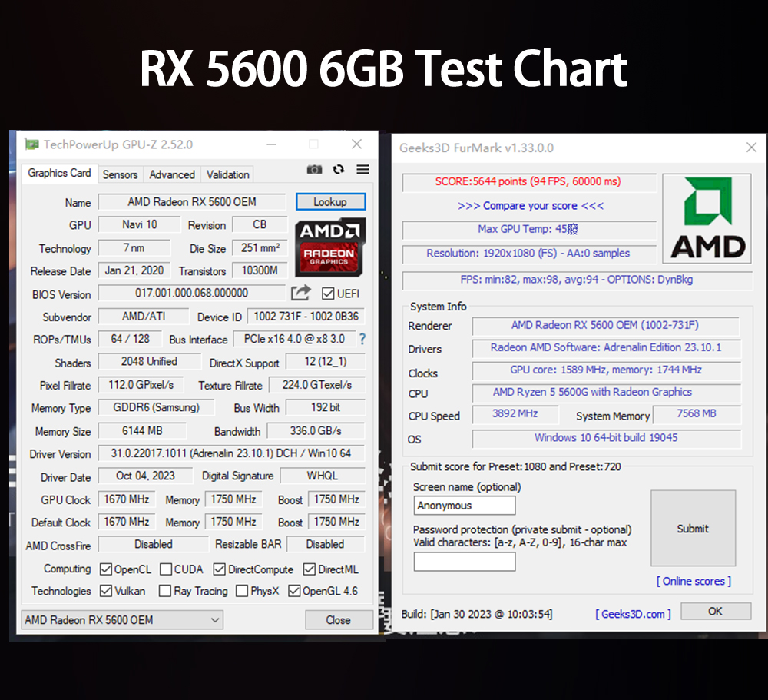The height and width of the screenshot is (700, 768).
Task: Click the WHQL Digital Signature value
Action: pos(323,476)
